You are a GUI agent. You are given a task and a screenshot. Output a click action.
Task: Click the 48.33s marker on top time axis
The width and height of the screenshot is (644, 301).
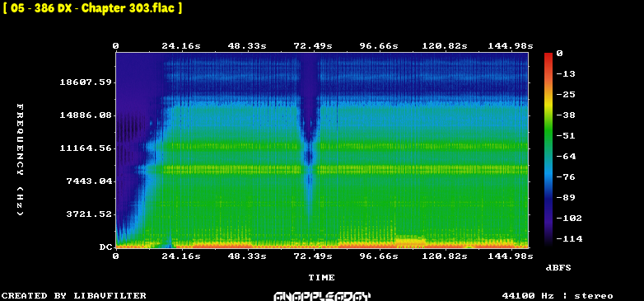coord(247,46)
